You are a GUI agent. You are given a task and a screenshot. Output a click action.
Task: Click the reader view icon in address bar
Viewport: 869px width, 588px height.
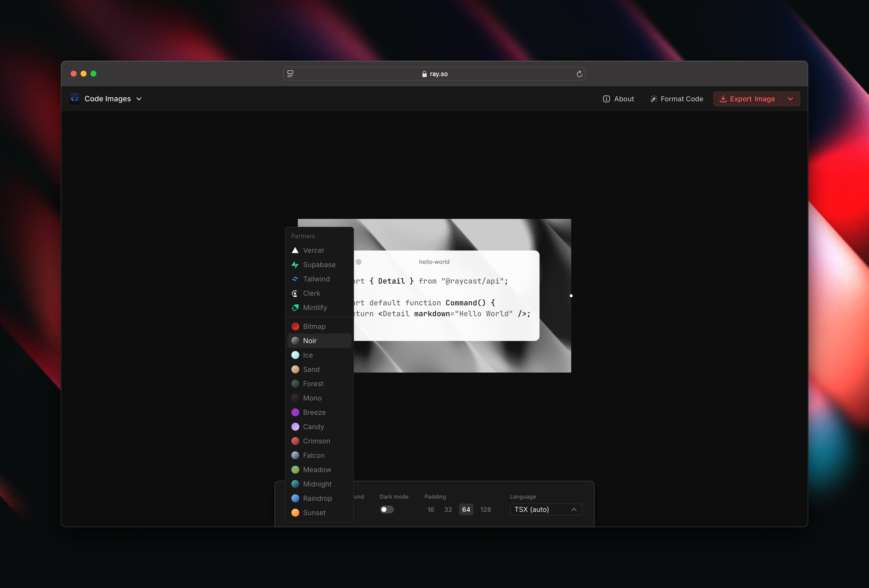pos(290,74)
